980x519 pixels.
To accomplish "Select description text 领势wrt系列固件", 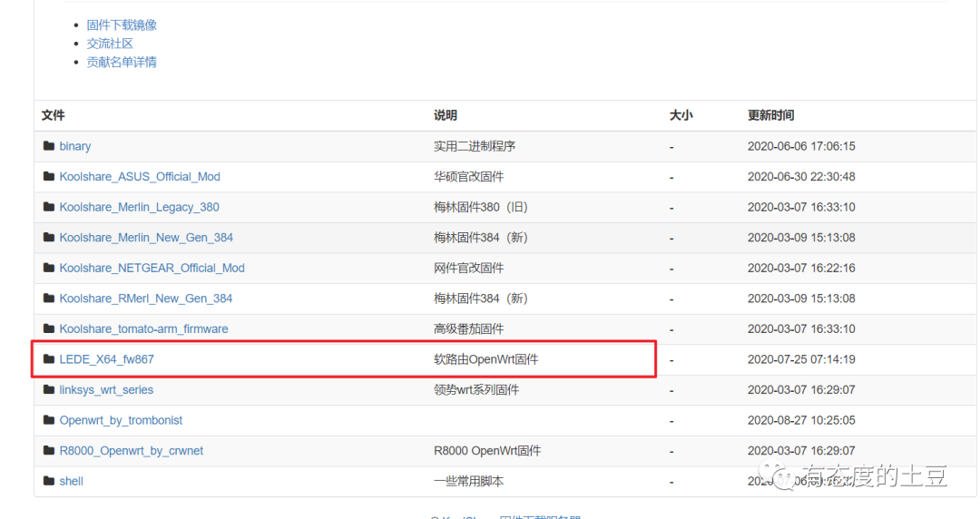I will point(476,390).
